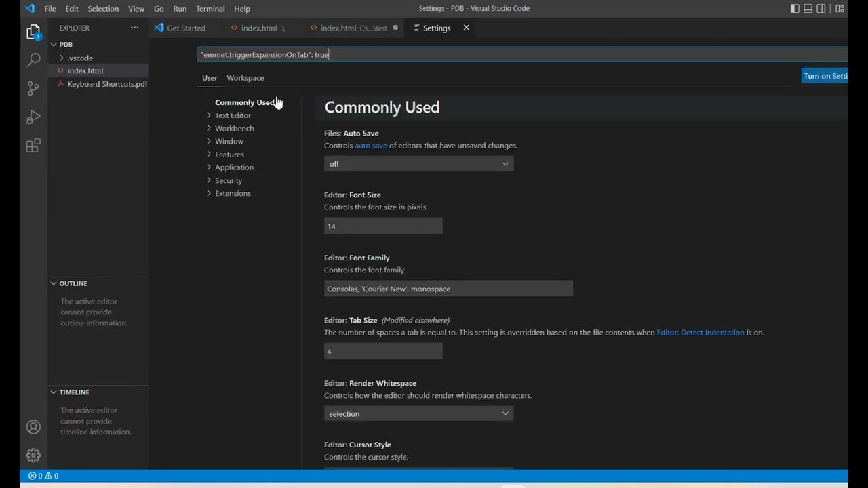Click the Settings tab's list icon
Image resolution: width=868 pixels, height=488 pixels.
[x=416, y=28]
